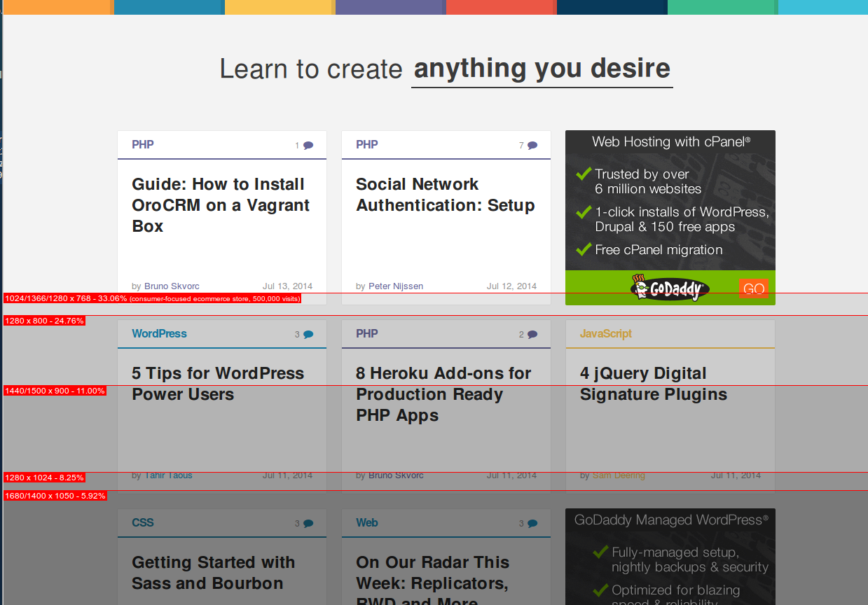This screenshot has width=868, height=605.
Task: Open comments icon on 5 Tips for WordPress card
Action: pos(308,335)
